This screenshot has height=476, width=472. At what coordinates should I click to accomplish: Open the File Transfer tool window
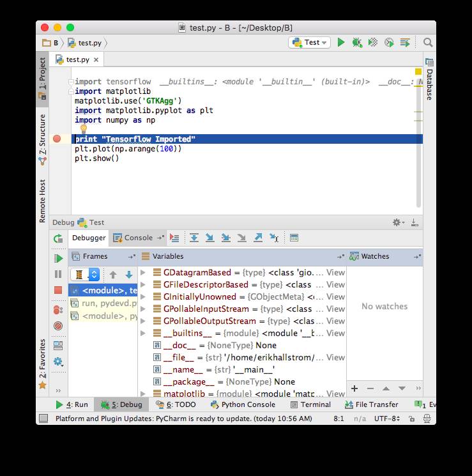tap(372, 404)
